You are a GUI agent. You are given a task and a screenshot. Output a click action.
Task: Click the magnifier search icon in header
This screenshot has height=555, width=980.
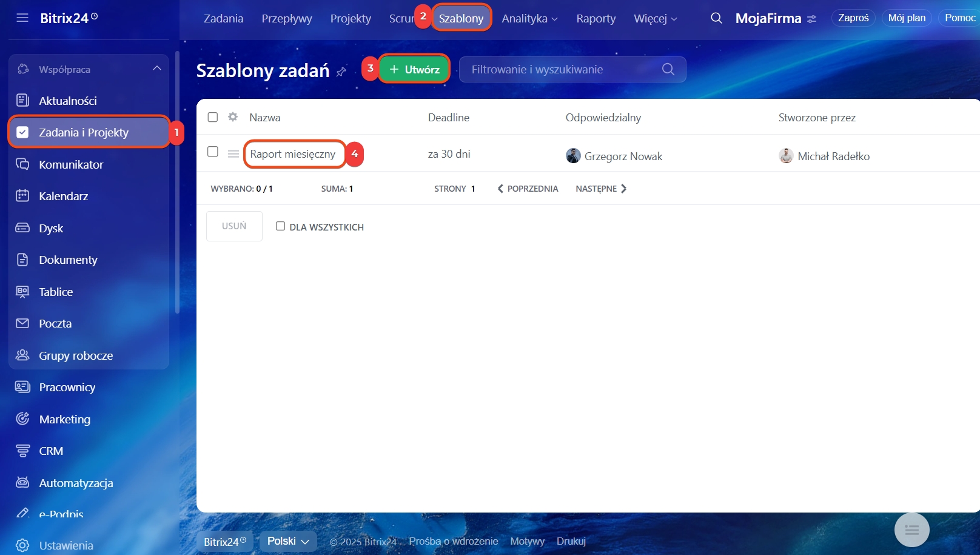point(716,18)
